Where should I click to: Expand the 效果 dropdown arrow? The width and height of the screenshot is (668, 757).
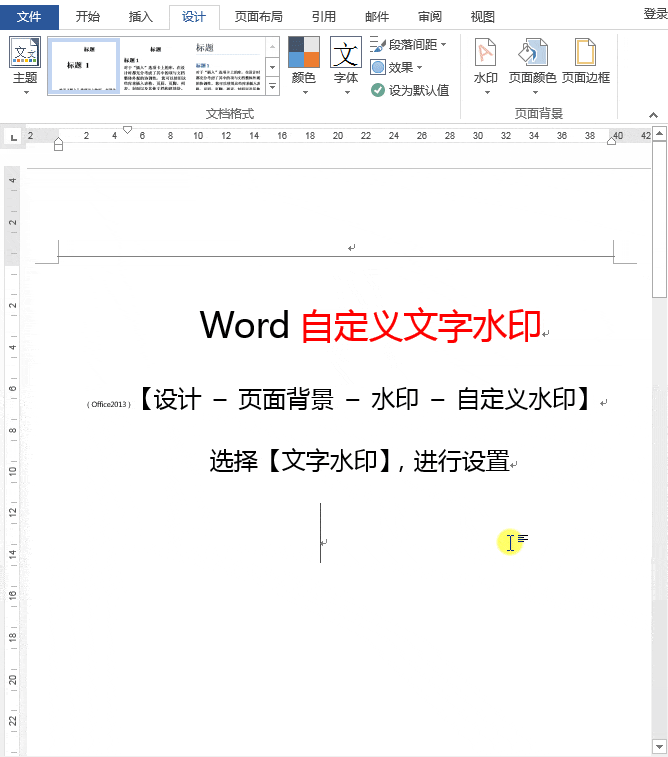coord(419,67)
